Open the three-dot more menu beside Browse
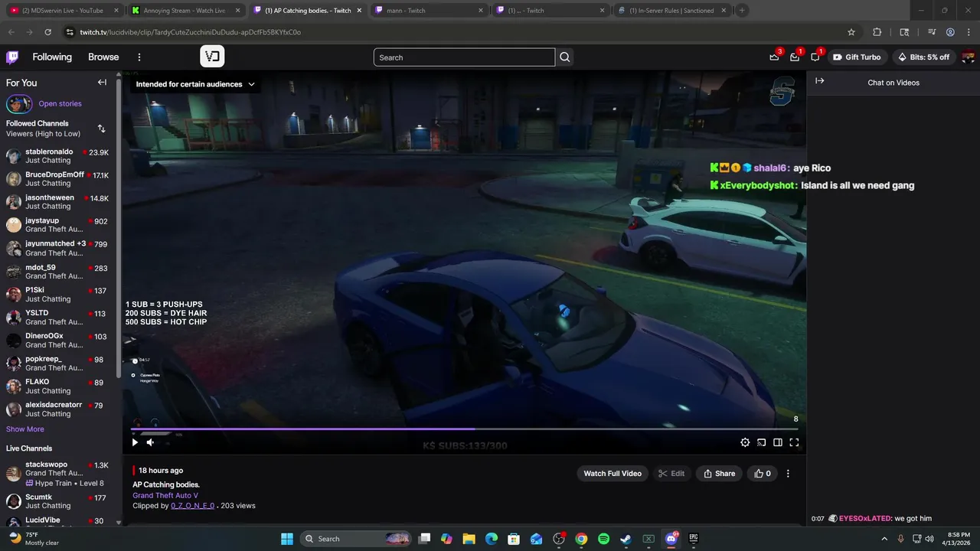 tap(139, 57)
